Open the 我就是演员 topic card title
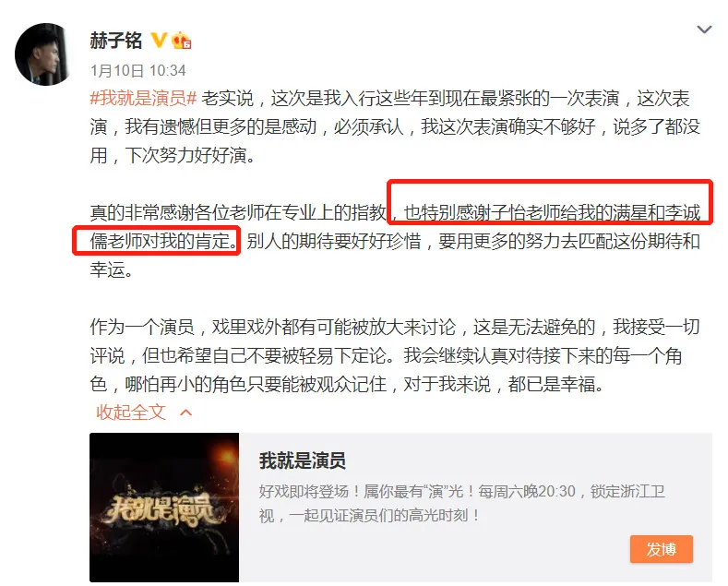The width and height of the screenshot is (728, 586). click(303, 461)
